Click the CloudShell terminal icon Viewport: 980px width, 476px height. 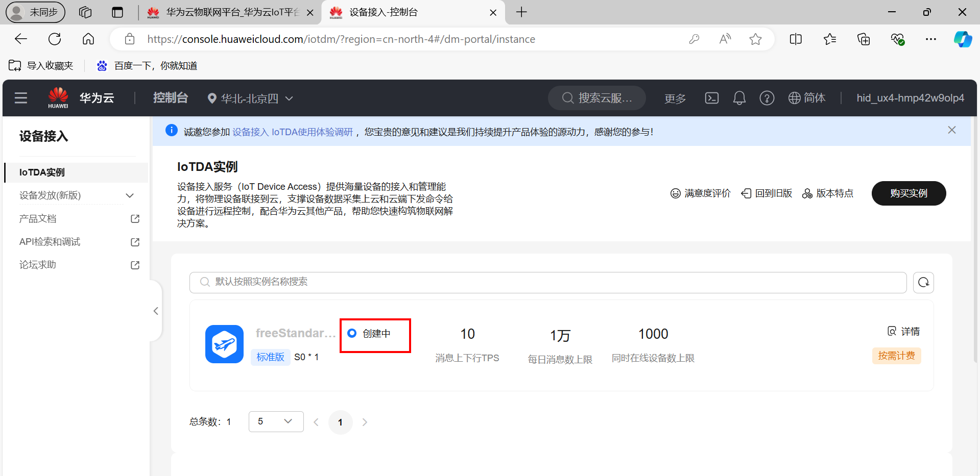coord(711,98)
